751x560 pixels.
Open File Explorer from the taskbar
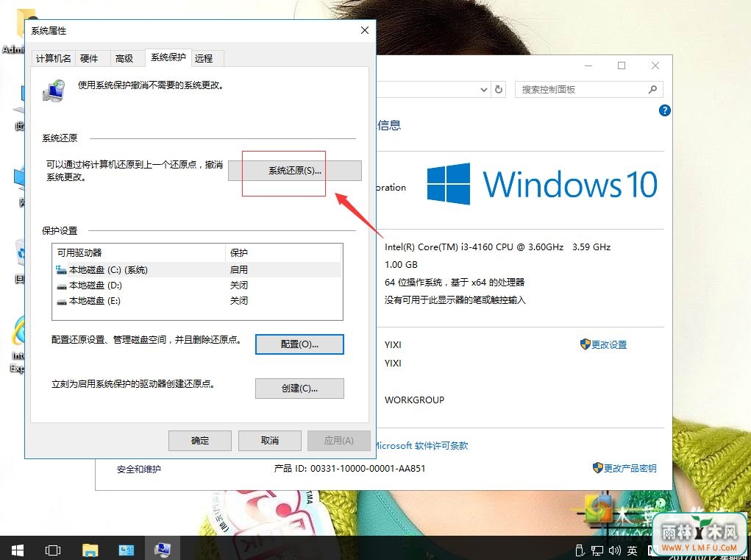pyautogui.click(x=90, y=550)
